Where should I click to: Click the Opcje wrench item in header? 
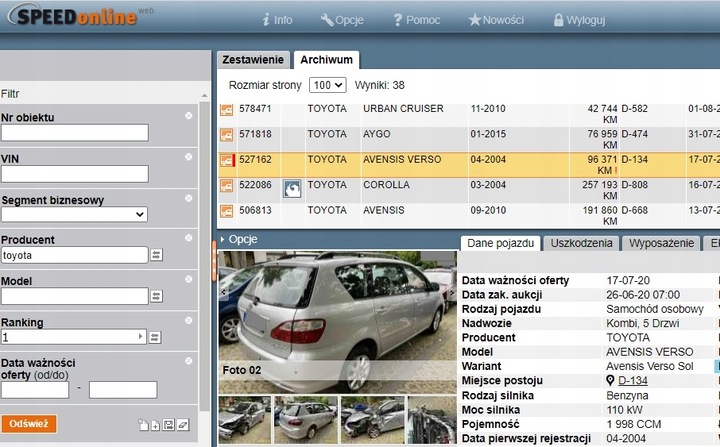[342, 19]
